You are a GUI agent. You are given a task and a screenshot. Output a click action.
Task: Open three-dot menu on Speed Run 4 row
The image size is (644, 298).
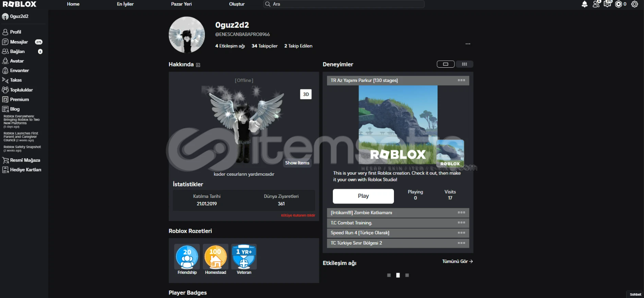click(x=462, y=233)
